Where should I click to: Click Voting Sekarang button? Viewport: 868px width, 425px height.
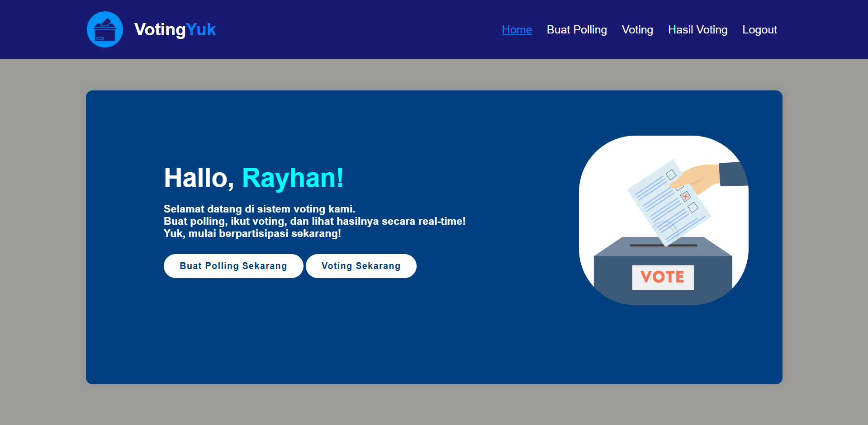click(x=361, y=266)
